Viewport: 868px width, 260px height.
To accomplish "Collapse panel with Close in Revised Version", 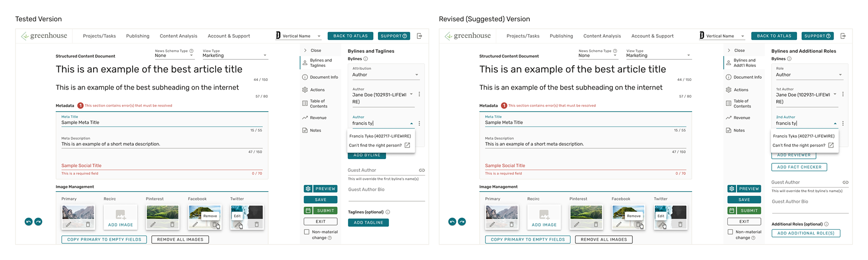I will pyautogui.click(x=736, y=51).
